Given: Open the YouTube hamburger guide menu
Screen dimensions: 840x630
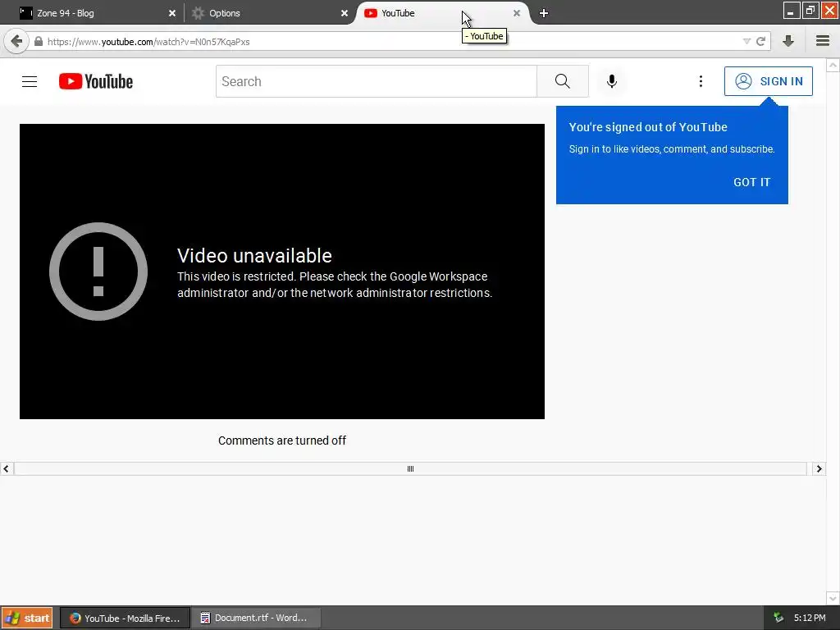Looking at the screenshot, I should point(30,81).
